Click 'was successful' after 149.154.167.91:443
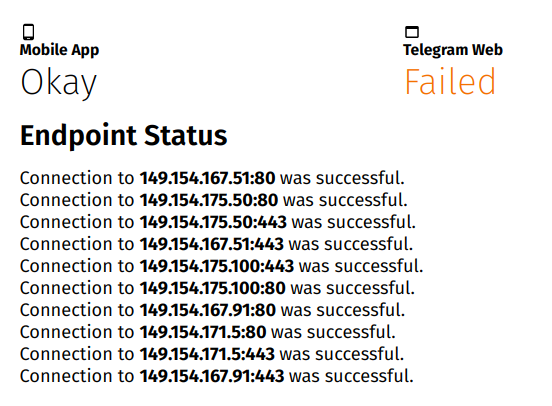The height and width of the screenshot is (406, 552). [x=350, y=376]
